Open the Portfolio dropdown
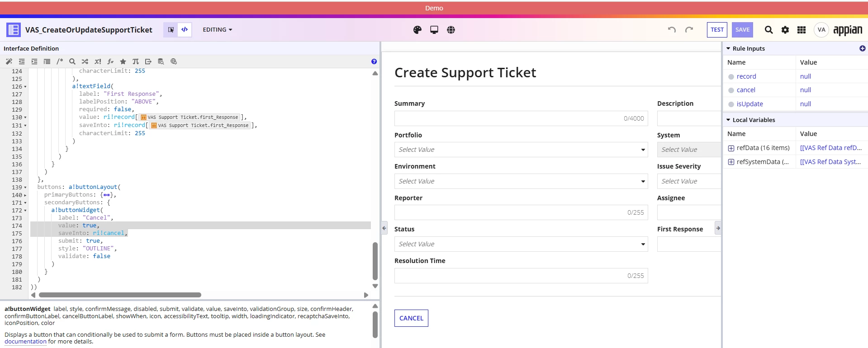This screenshot has width=868, height=348. point(521,150)
